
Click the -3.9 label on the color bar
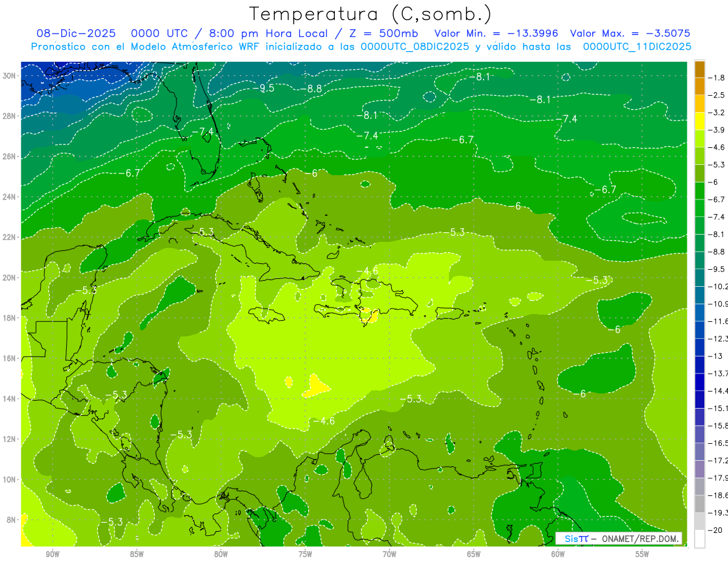tap(718, 130)
